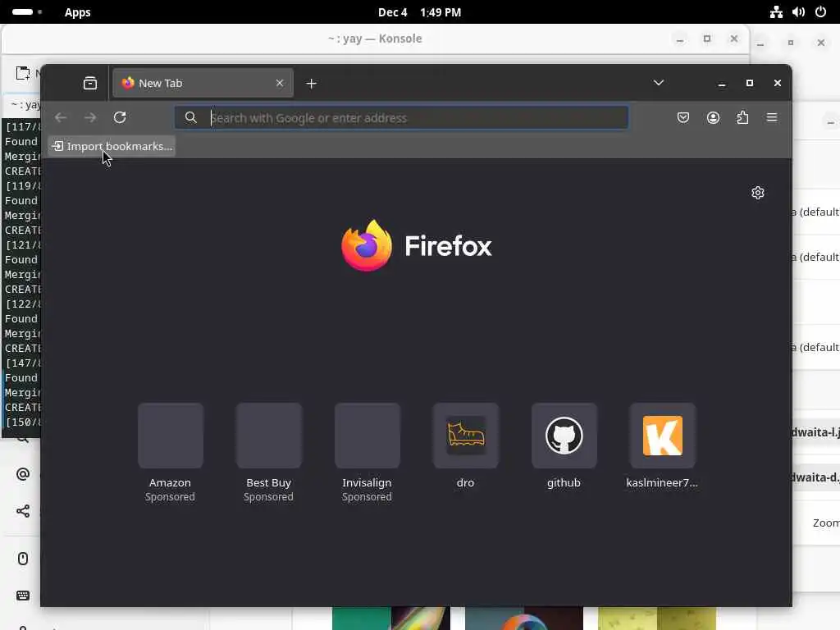Image resolution: width=840 pixels, height=630 pixels.
Task: Open a new tab with plus button
Action: point(311,84)
